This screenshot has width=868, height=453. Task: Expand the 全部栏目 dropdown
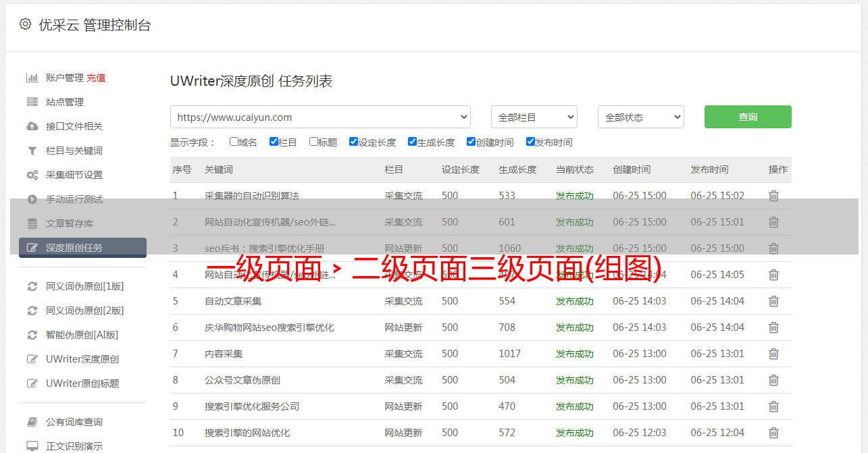click(x=534, y=117)
